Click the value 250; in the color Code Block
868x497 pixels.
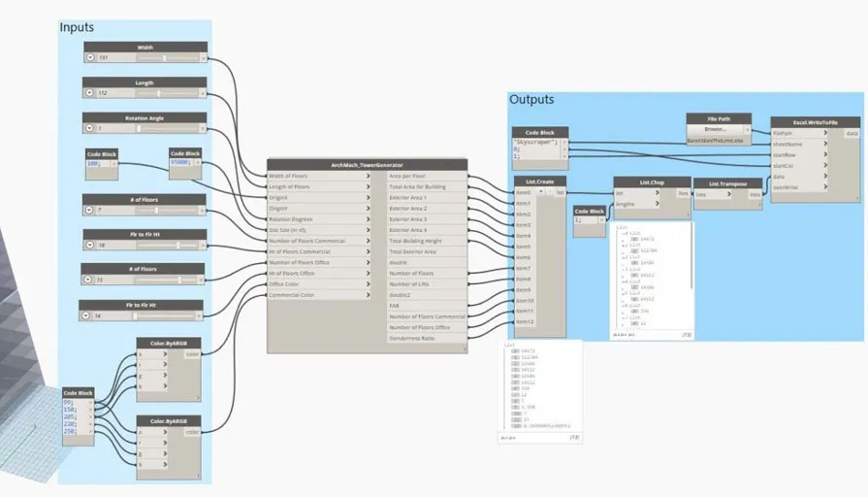(x=70, y=431)
